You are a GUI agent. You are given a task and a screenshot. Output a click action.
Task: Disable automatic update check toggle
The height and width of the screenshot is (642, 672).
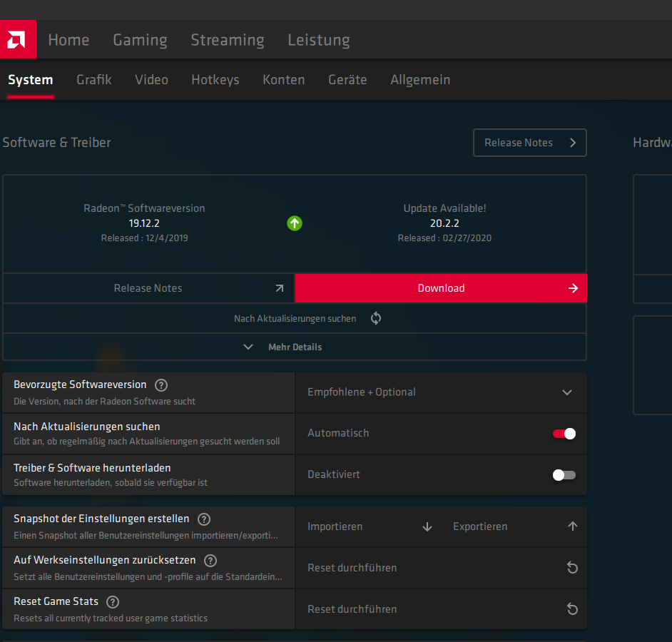[x=564, y=434]
